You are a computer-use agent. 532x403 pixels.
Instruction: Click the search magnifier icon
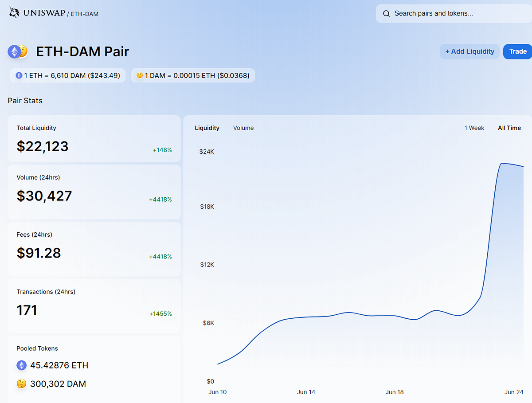[x=386, y=14]
